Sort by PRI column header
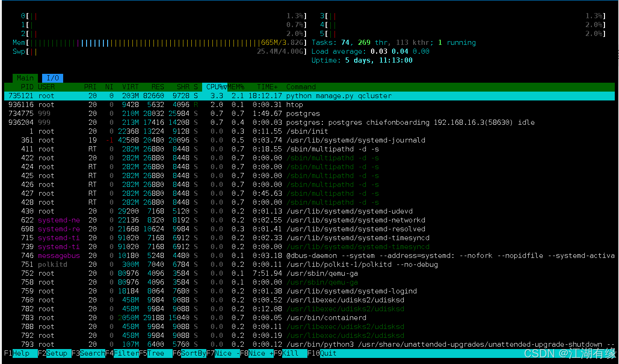 [x=90, y=87]
